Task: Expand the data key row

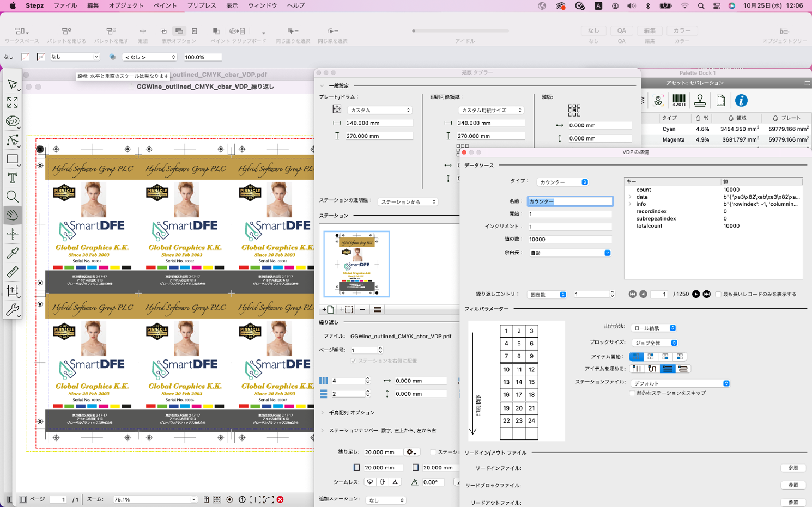Action: pos(630,197)
